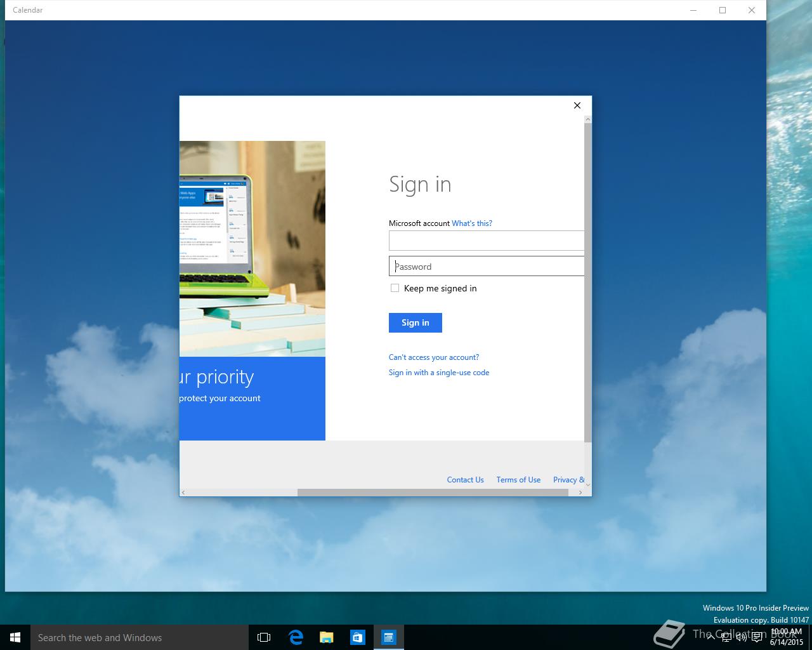Click the green laptop promo image
This screenshot has height=650, width=812.
click(x=252, y=248)
